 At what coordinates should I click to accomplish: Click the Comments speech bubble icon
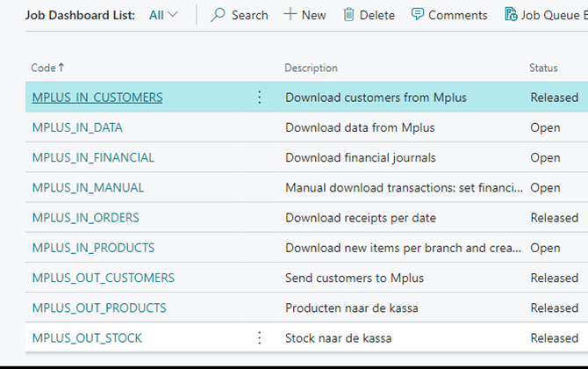click(x=418, y=14)
